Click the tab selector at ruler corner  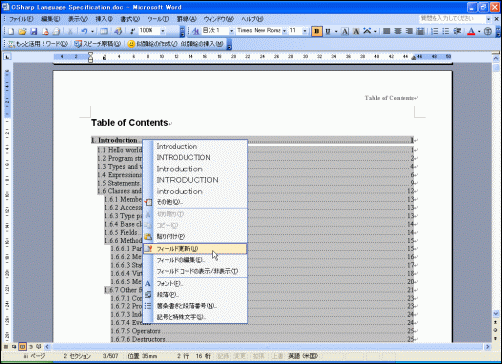pyautogui.click(x=7, y=57)
